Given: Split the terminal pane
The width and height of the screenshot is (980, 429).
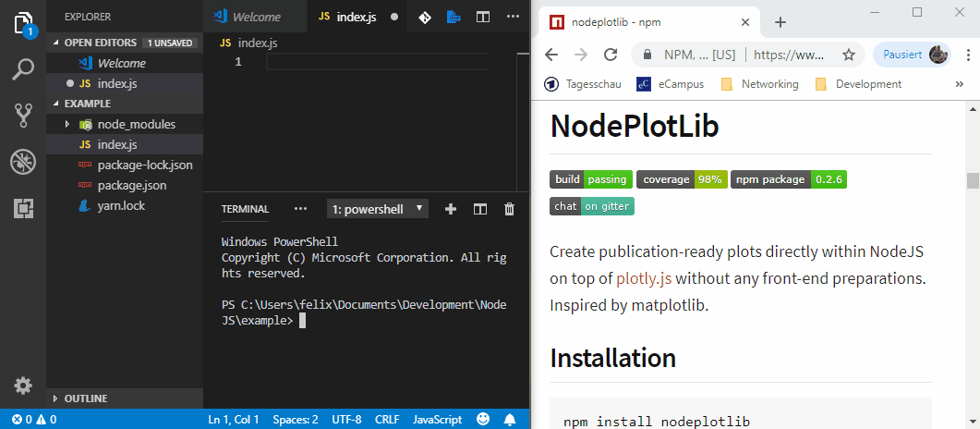Looking at the screenshot, I should point(480,209).
